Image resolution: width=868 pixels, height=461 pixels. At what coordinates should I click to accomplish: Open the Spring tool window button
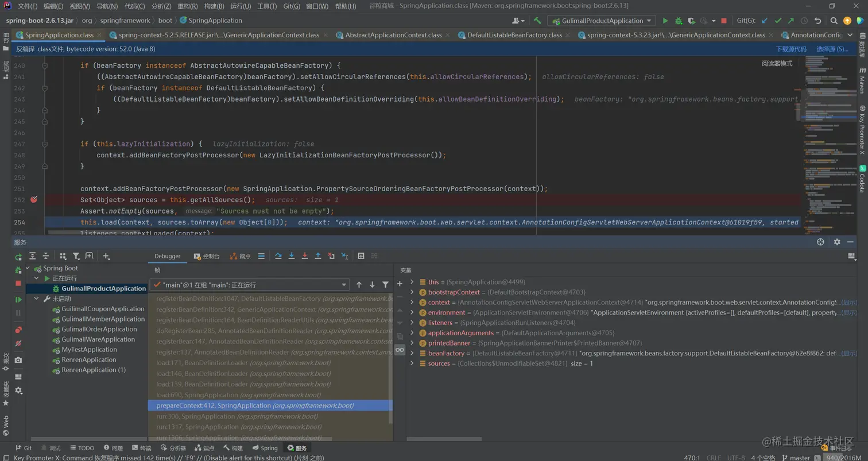coord(265,448)
